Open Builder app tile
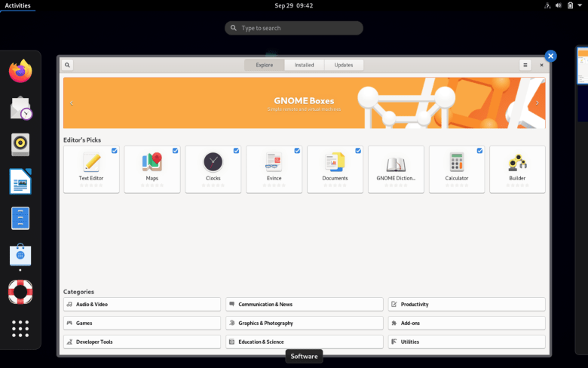Image resolution: width=588 pixels, height=368 pixels. pyautogui.click(x=517, y=170)
